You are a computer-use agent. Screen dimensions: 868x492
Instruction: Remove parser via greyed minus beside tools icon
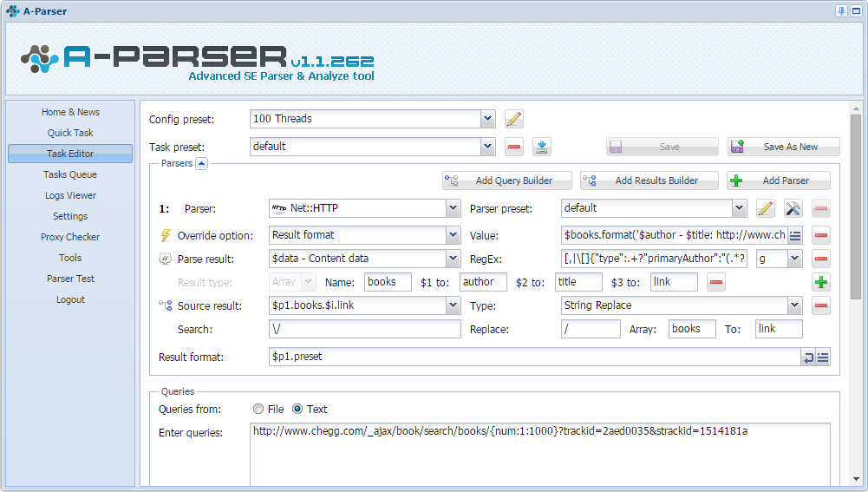point(821,208)
